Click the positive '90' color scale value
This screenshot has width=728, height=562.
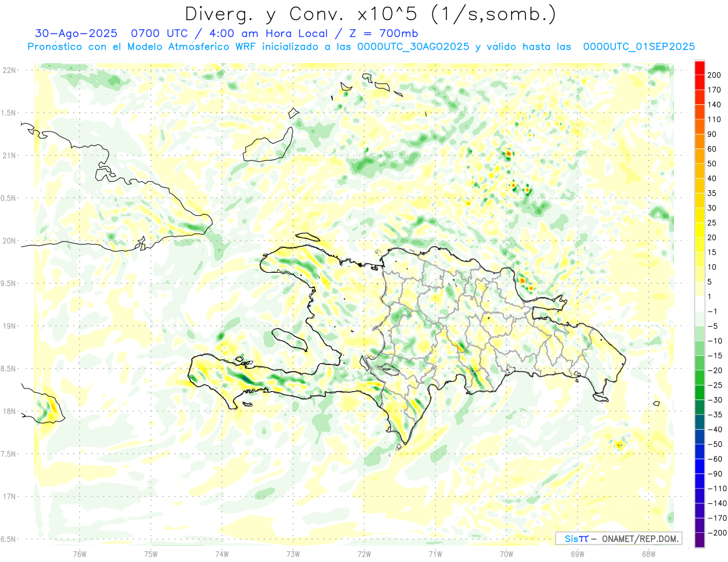[x=713, y=134]
